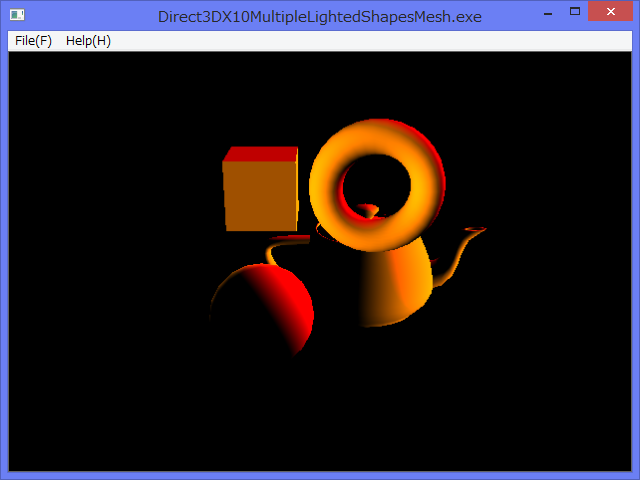Click the application icon in title bar
Screen dimensions: 640x480
click(17, 15)
